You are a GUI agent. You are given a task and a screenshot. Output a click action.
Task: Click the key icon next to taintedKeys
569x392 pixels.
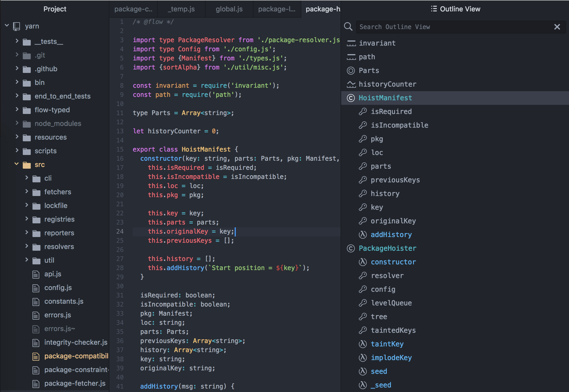tap(363, 330)
